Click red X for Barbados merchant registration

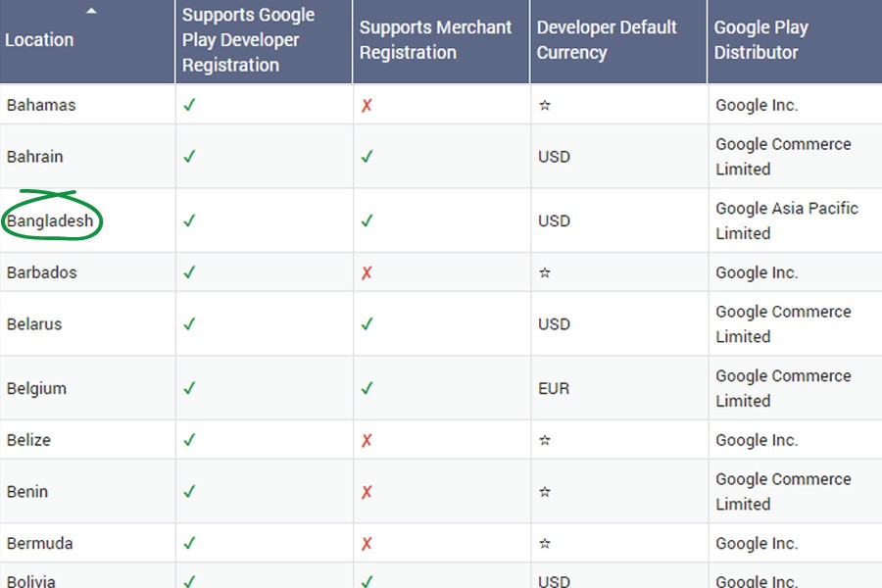pyautogui.click(x=367, y=272)
